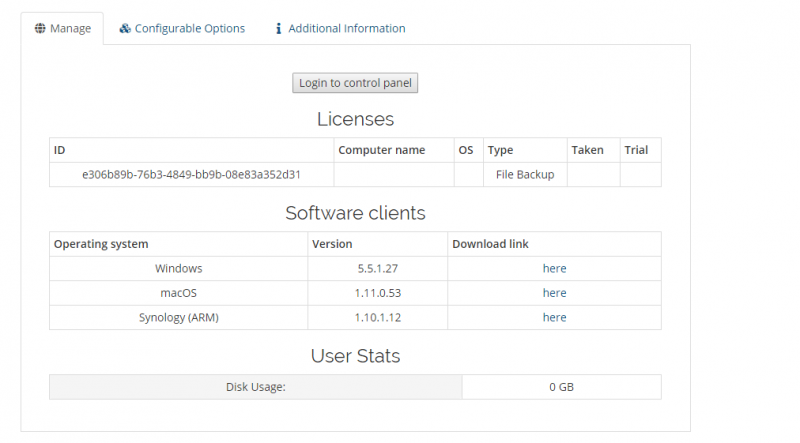Click the Download link column header

pos(554,244)
